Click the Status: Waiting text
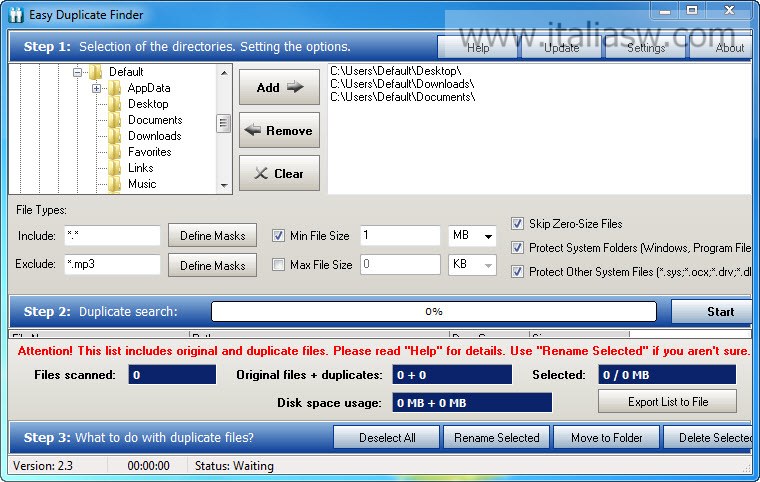The height and width of the screenshot is (482, 760). tap(234, 466)
